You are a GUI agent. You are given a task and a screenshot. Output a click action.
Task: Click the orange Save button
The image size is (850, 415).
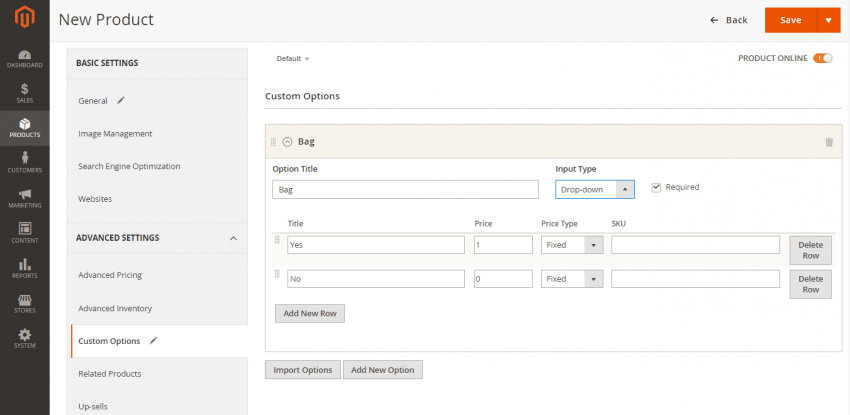pyautogui.click(x=790, y=20)
